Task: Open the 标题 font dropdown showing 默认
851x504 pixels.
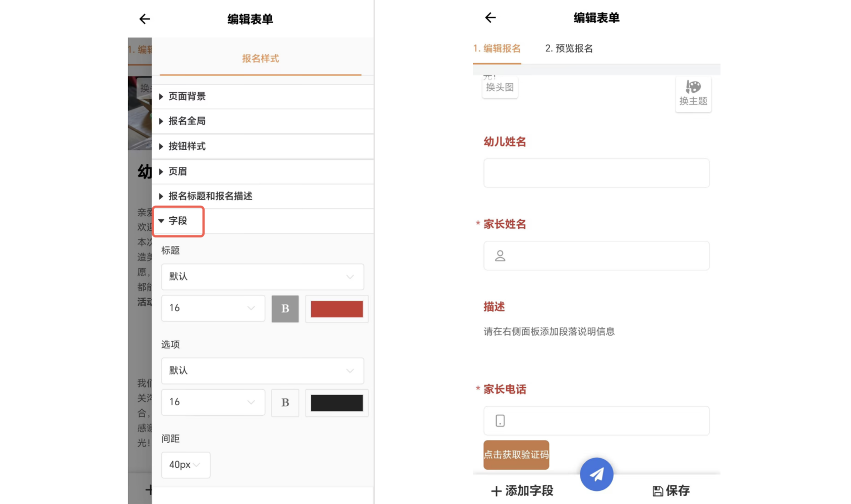Action: [263, 277]
